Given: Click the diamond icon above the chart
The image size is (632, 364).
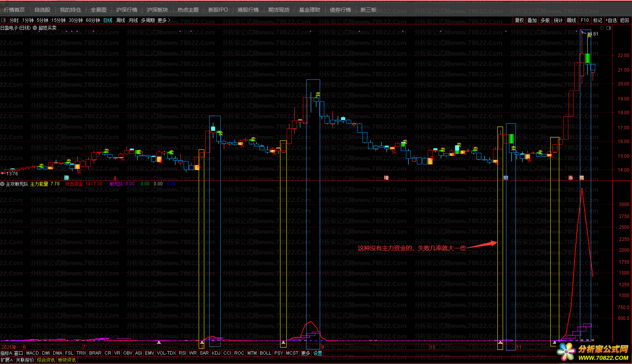Looking at the screenshot, I should (602, 28).
